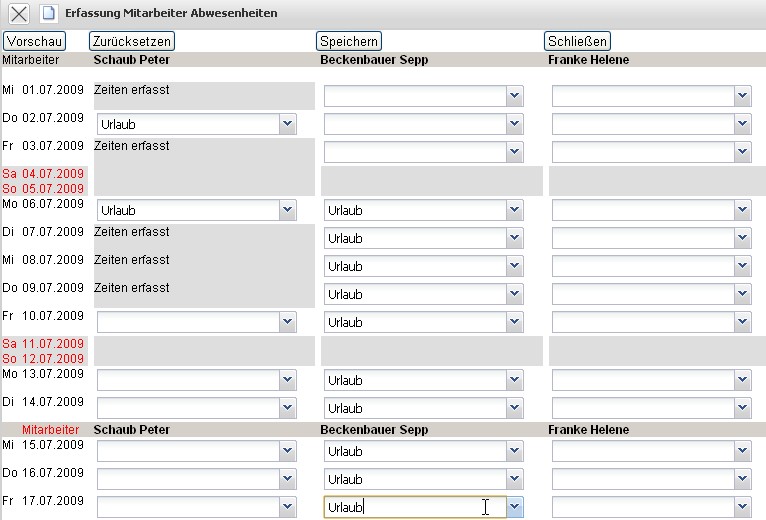
Task: Click Schaub Peter field for 16.07.2009
Action: click(187, 479)
